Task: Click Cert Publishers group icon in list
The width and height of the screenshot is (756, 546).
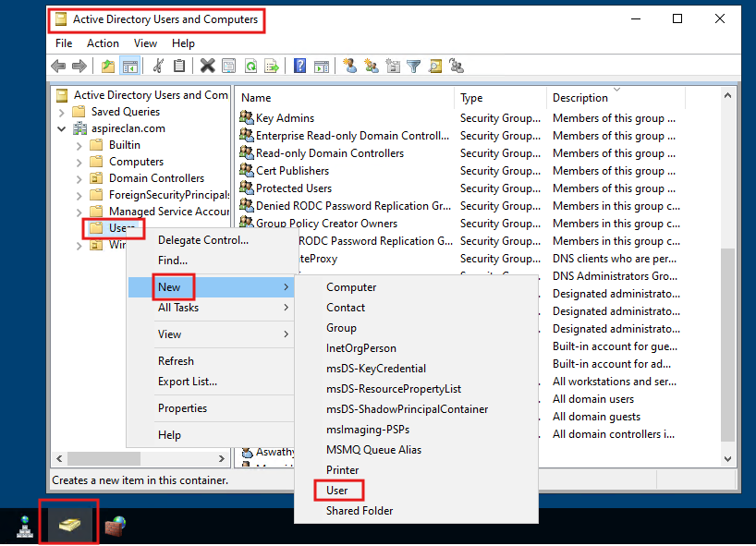Action: 247,170
